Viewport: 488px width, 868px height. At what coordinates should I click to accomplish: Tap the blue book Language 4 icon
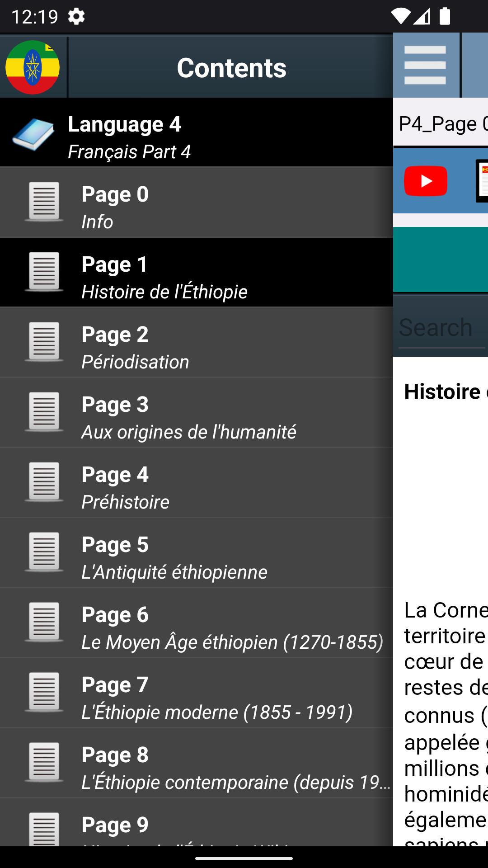tap(33, 134)
